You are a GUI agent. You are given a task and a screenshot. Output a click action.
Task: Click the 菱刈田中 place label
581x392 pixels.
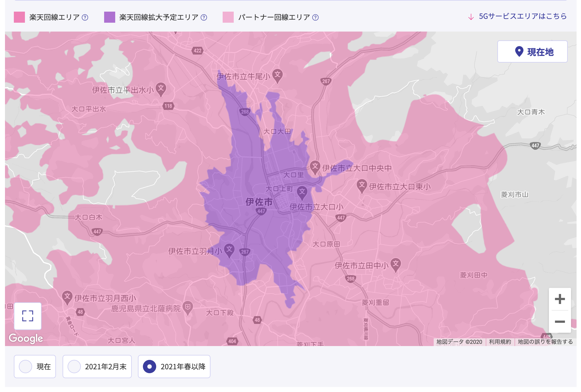click(474, 275)
